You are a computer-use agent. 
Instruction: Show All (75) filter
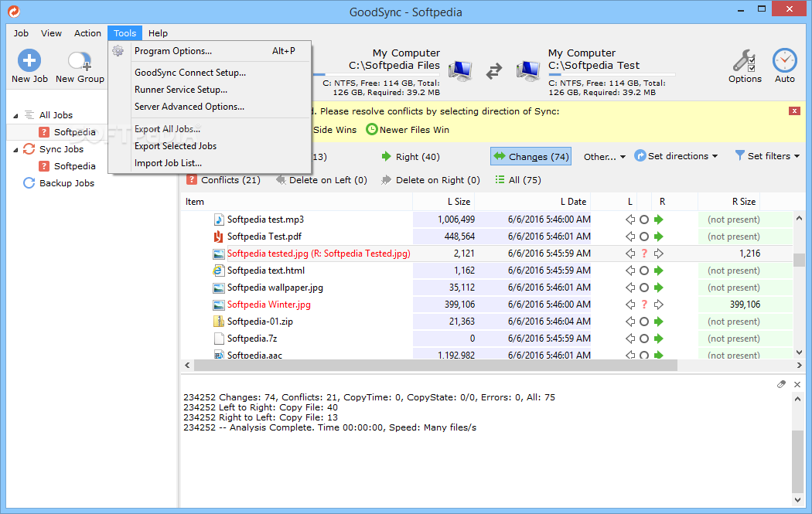point(518,179)
